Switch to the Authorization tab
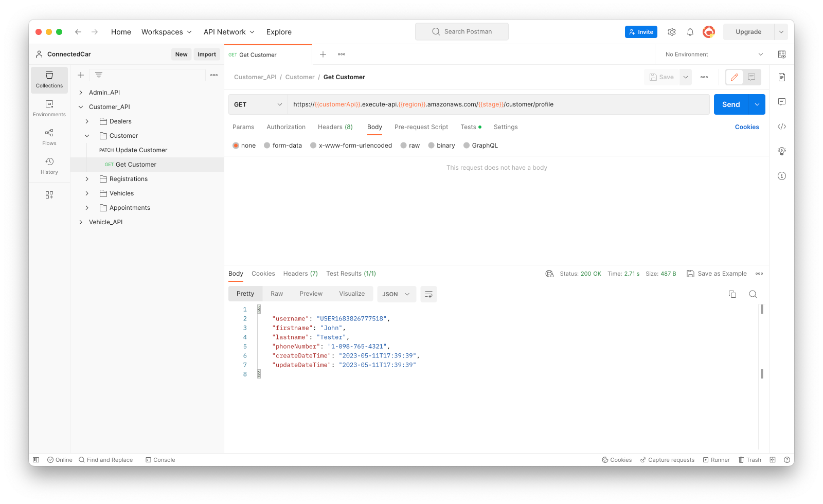This screenshot has width=823, height=504. (286, 127)
